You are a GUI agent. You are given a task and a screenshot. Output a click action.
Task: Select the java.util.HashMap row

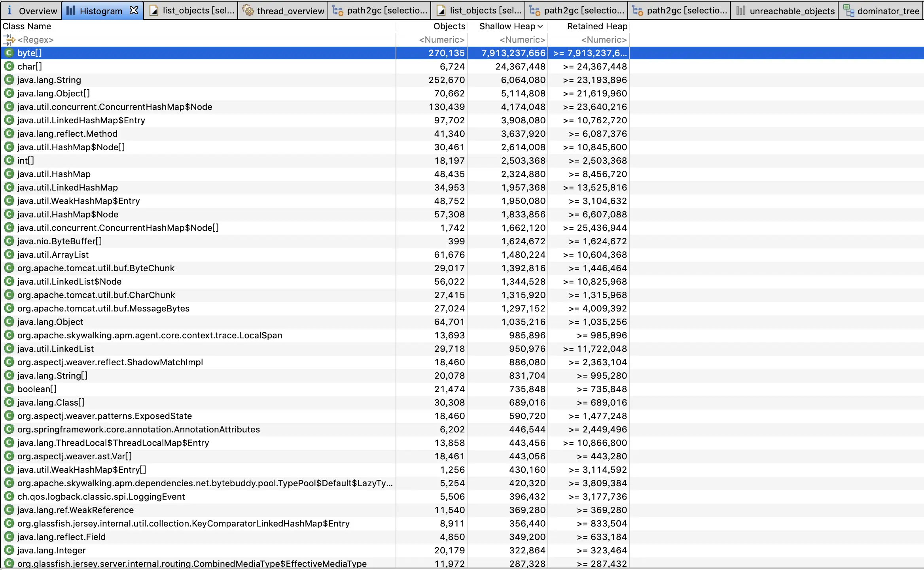[54, 174]
